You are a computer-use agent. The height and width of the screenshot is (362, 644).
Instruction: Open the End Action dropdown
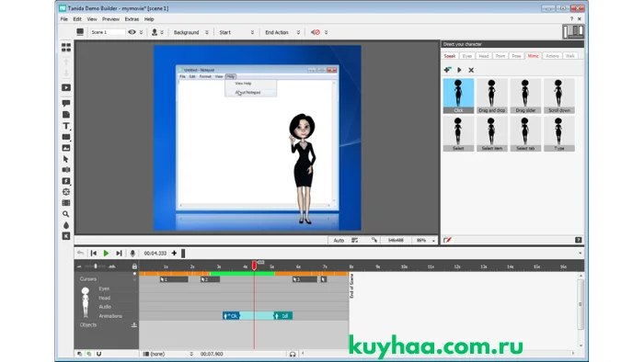[282, 32]
